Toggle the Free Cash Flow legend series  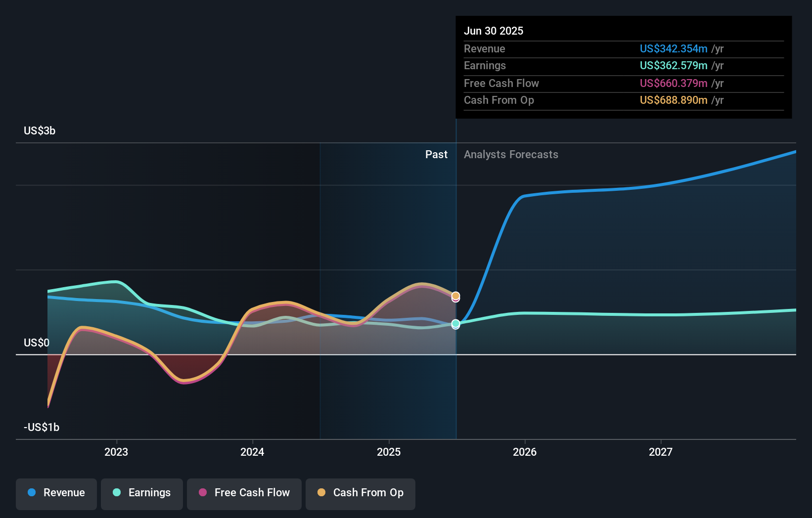[244, 494]
